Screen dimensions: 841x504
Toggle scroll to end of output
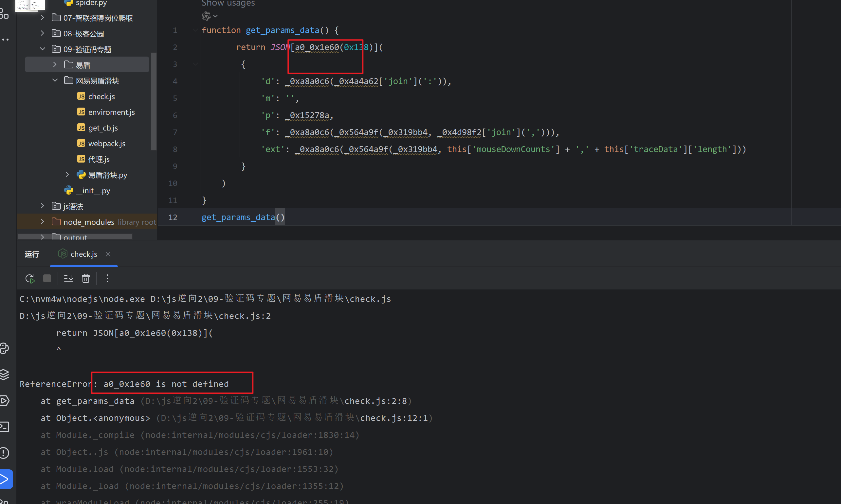click(69, 278)
